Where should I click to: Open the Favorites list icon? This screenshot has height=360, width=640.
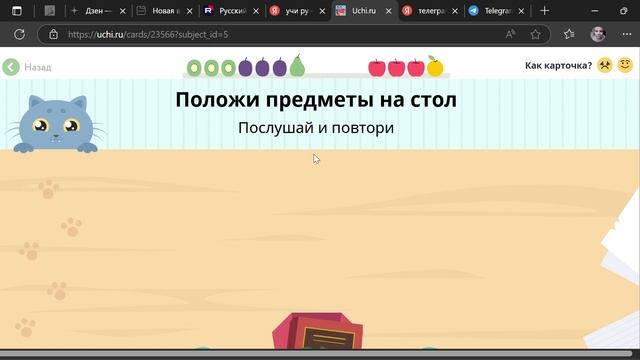tap(569, 35)
